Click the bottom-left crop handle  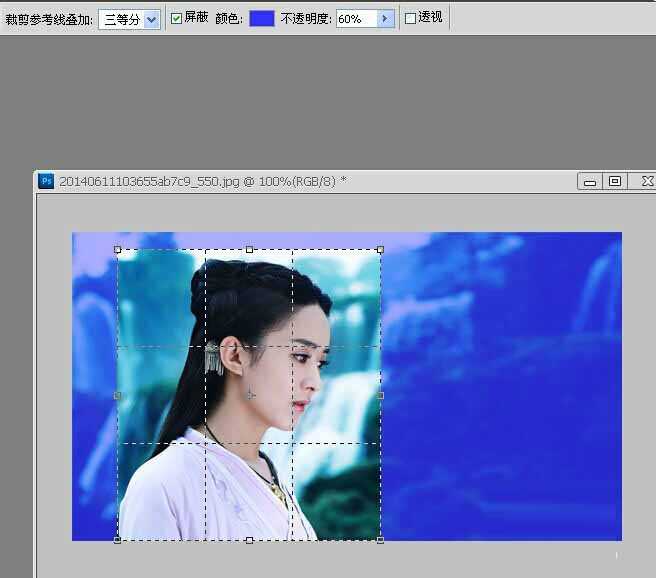[118, 540]
